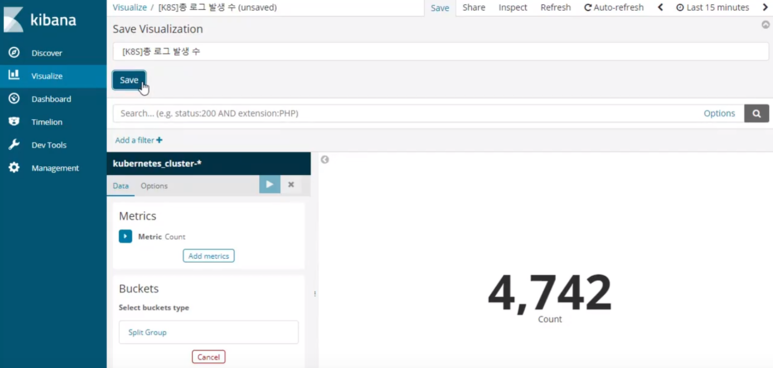
Task: Click the 4,742 count value
Action: pos(550,294)
